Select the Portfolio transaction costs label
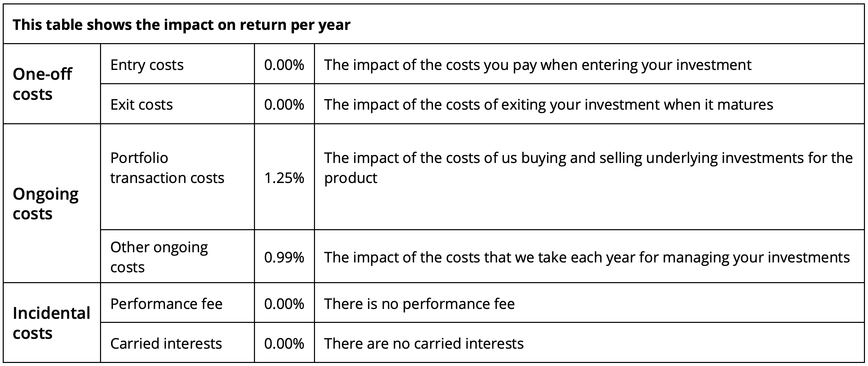This screenshot has height=366, width=868. [x=167, y=168]
